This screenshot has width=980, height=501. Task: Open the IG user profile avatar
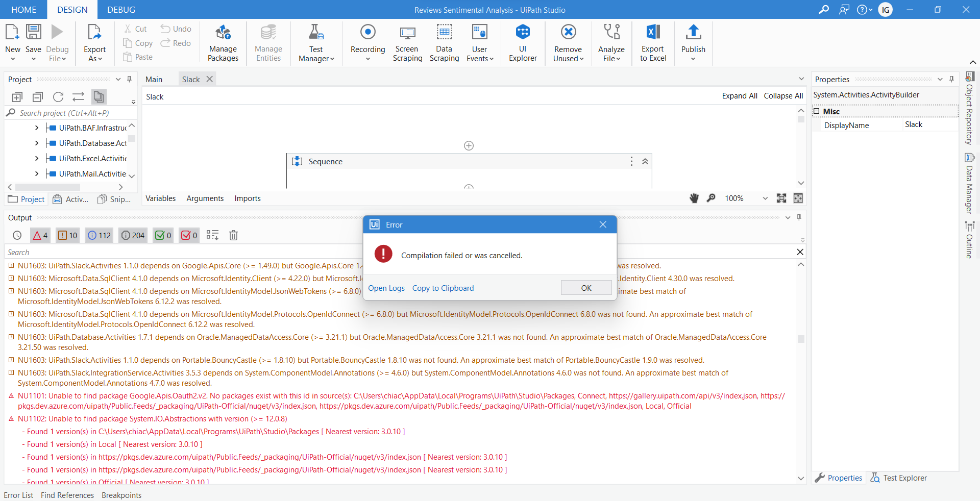(x=886, y=10)
